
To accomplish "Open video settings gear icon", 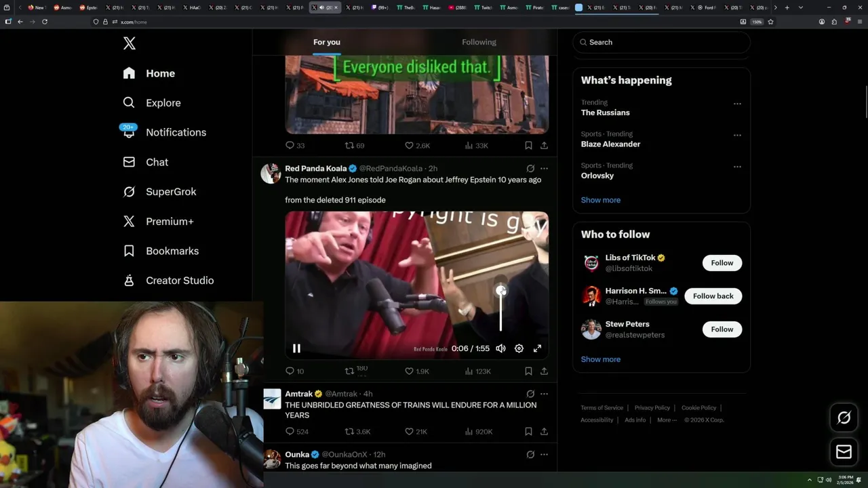I will point(519,348).
